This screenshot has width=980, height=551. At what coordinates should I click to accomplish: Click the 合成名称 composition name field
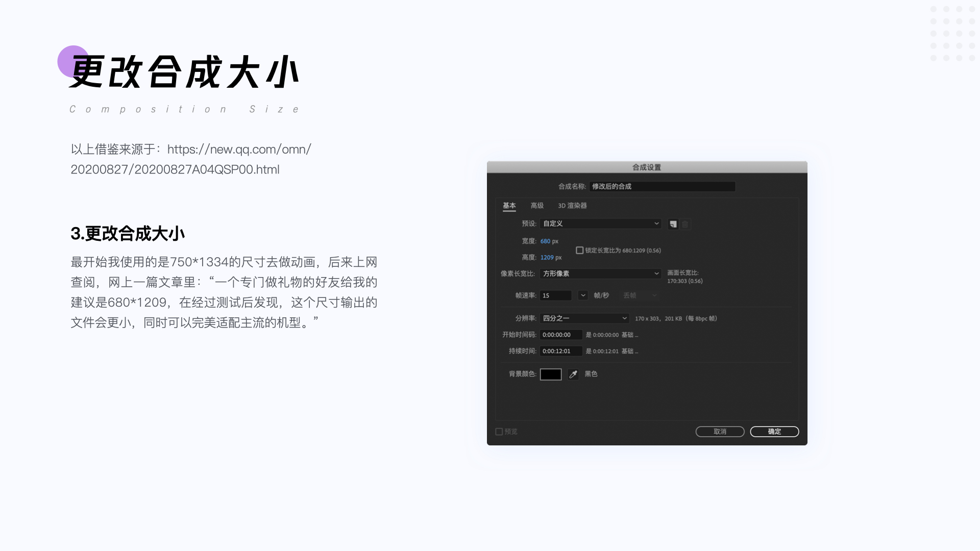pos(662,187)
